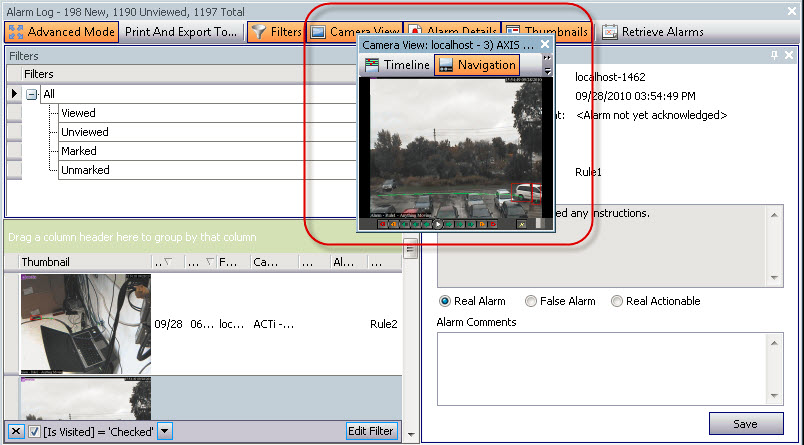804x445 pixels.
Task: Toggle the Filters panel button
Action: pos(277,32)
